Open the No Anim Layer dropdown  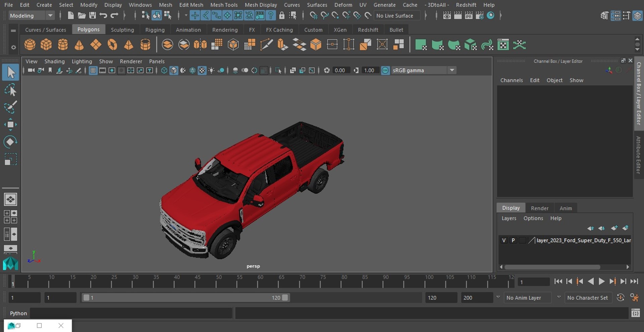[x=528, y=297]
